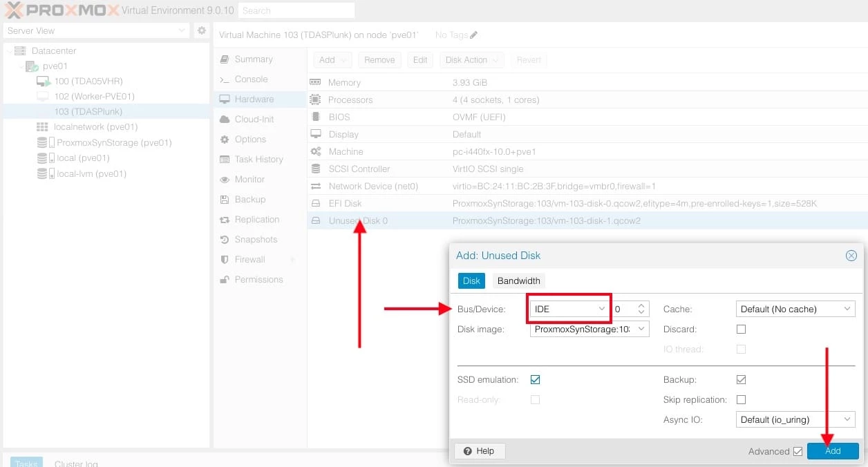Open local-lvm (pve01) storage
The image size is (868, 467).
point(91,173)
